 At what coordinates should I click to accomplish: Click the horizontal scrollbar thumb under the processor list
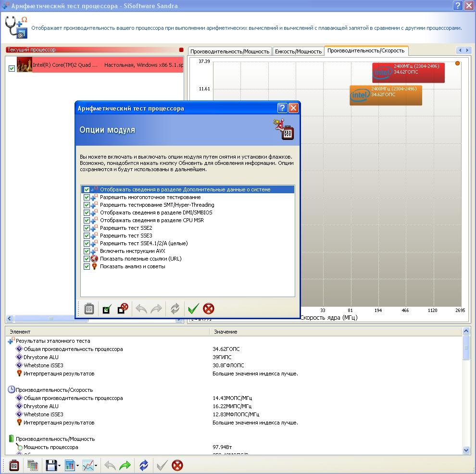(51, 318)
